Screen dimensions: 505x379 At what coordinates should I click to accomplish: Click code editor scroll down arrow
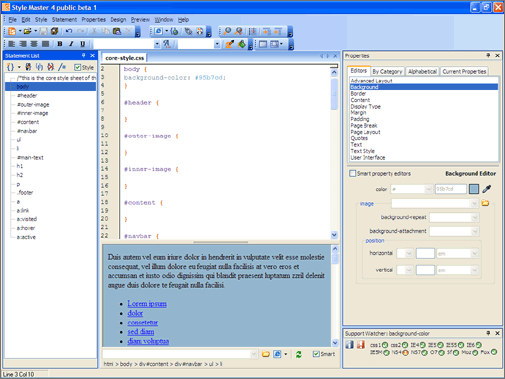pos(334,235)
